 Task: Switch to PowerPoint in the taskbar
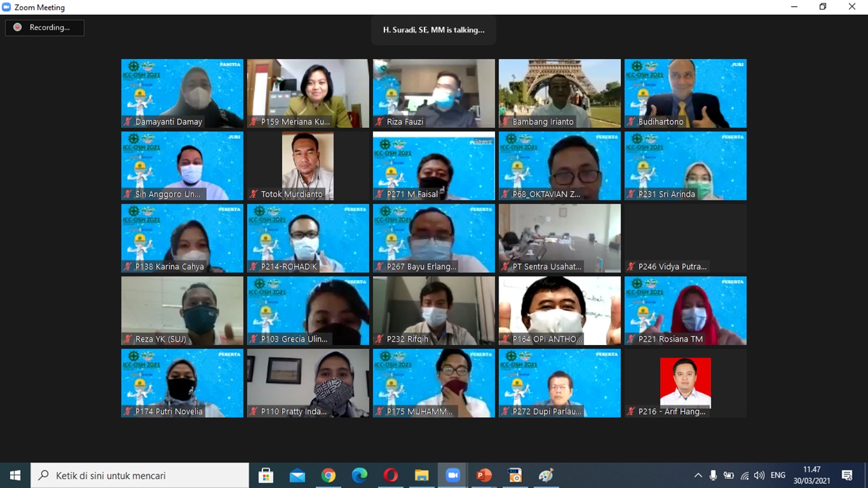pyautogui.click(x=484, y=475)
